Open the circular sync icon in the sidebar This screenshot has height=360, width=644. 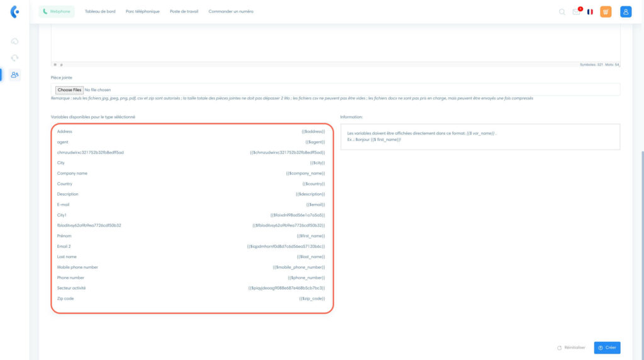tap(14, 58)
